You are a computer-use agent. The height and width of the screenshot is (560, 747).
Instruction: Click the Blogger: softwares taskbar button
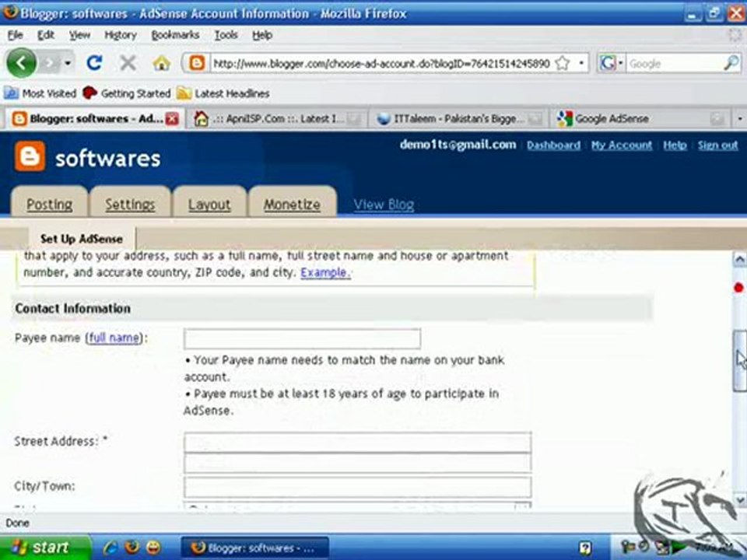(x=255, y=548)
